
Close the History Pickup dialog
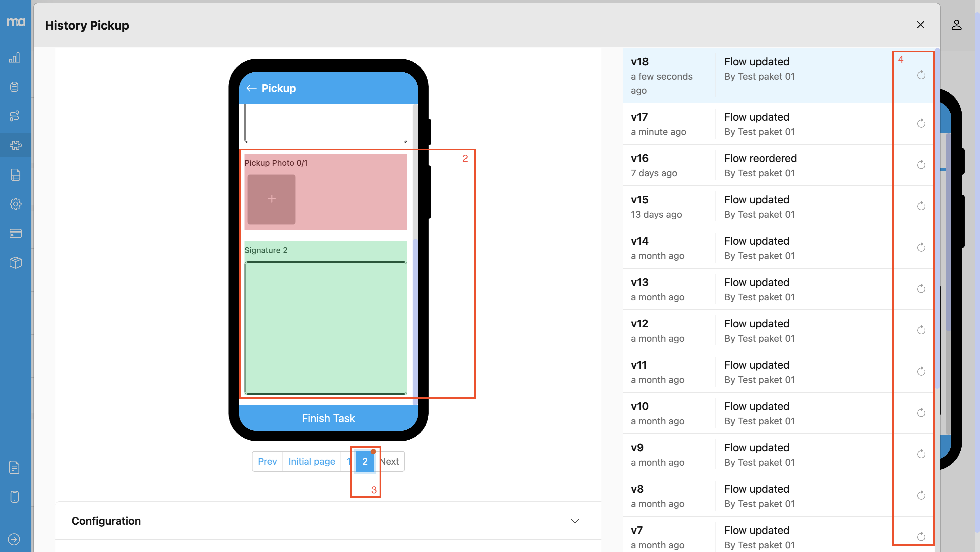920,25
